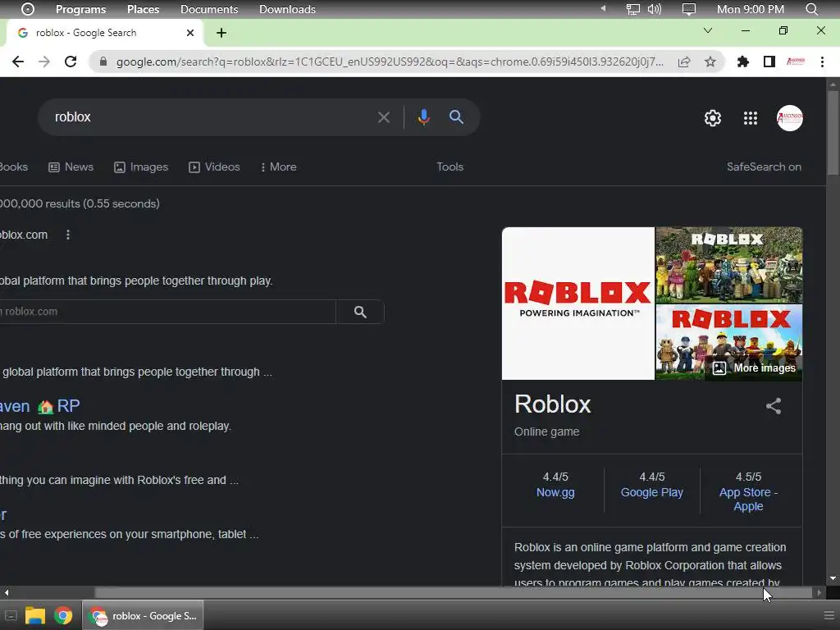Expand the More search filters menu

tap(279, 167)
